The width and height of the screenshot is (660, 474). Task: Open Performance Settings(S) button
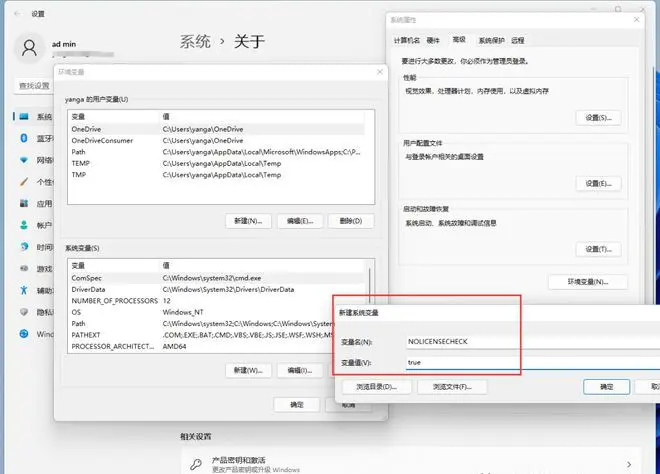[598, 118]
